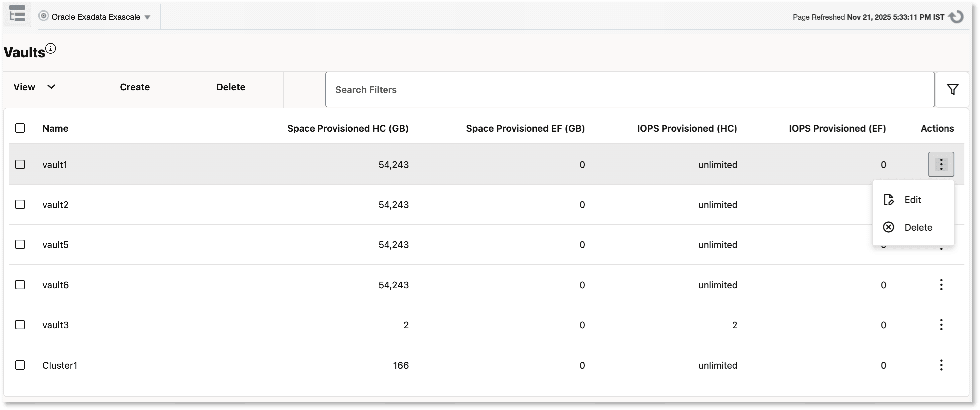Open actions menu for vault6
The image size is (980, 410).
pos(941,285)
